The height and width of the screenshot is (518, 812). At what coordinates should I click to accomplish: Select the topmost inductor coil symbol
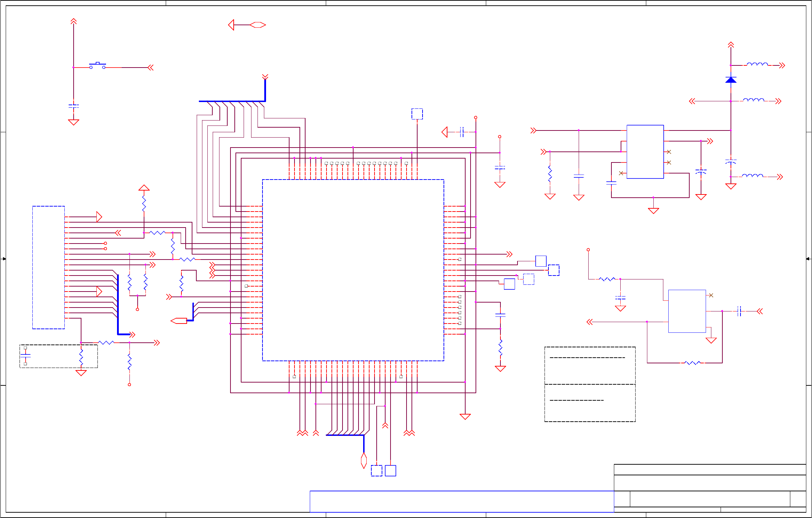pos(757,64)
